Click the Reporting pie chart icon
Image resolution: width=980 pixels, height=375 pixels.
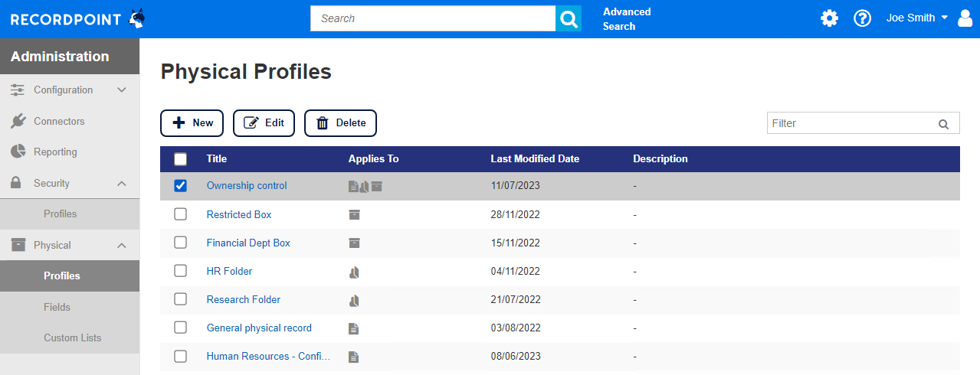[x=18, y=152]
